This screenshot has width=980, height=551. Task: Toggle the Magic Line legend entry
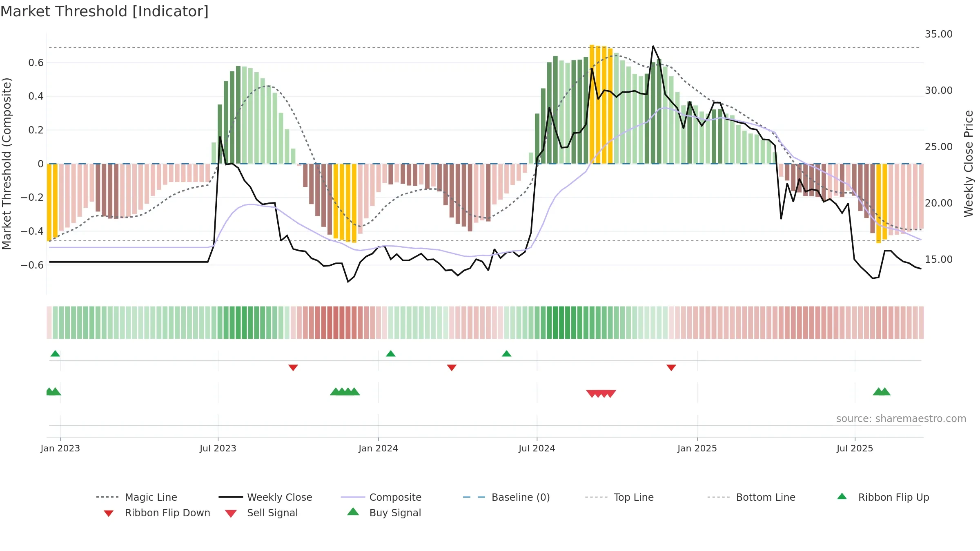pos(136,497)
